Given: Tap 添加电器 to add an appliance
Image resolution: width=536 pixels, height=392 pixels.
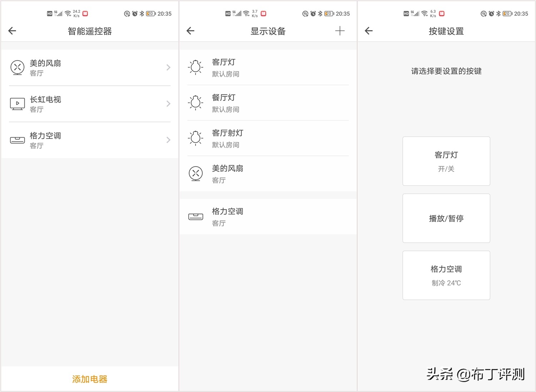Looking at the screenshot, I should click(x=89, y=379).
